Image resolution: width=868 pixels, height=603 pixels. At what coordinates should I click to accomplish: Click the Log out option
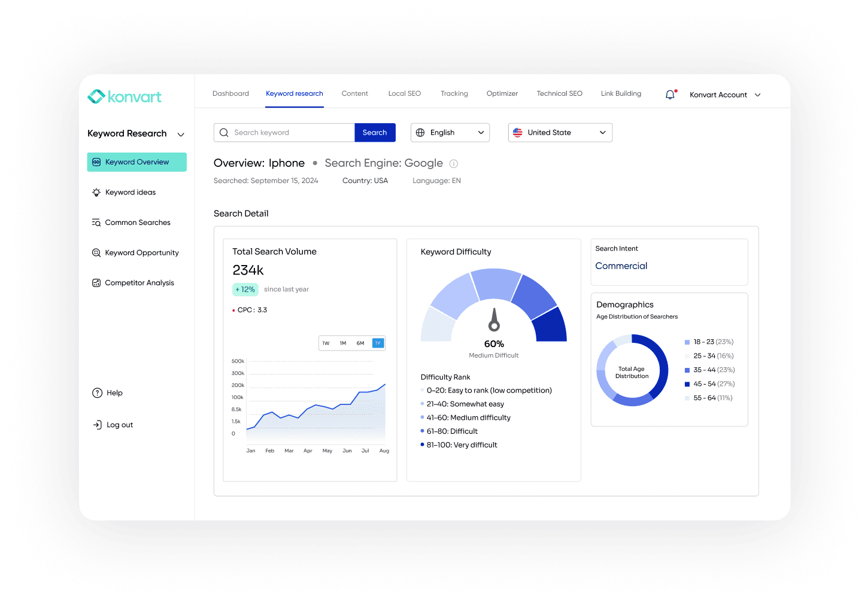pos(119,425)
